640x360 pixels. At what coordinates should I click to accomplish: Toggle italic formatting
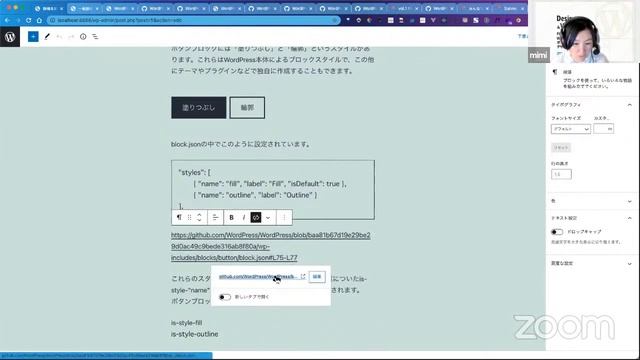244,218
